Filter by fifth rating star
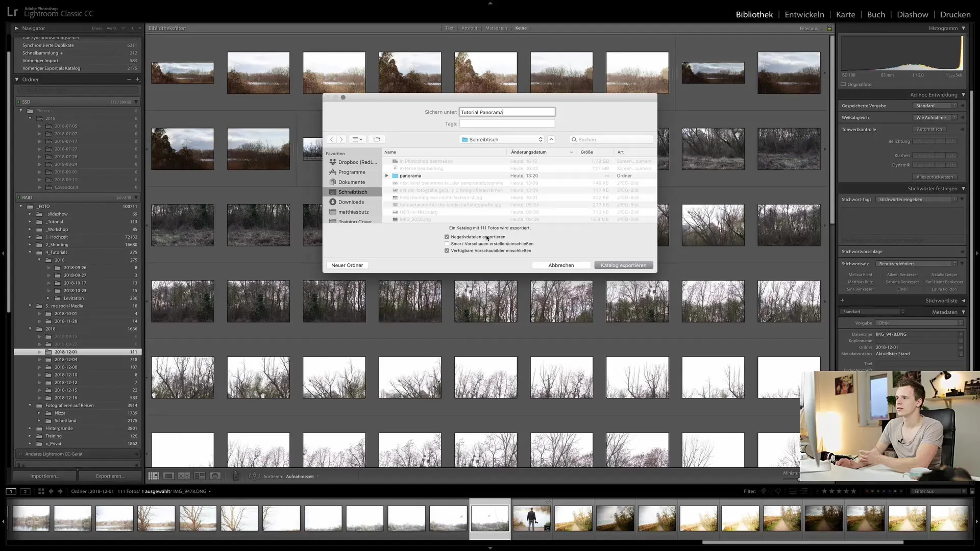Viewport: 980px width, 551px height. pos(853,491)
